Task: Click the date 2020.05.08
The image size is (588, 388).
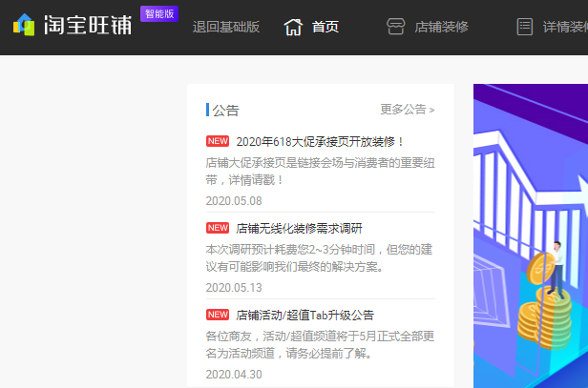Action: point(234,201)
